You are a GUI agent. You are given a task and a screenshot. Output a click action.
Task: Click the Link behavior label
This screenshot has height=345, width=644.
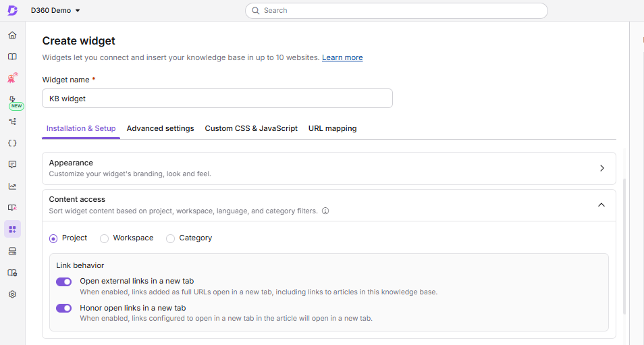[80, 265]
